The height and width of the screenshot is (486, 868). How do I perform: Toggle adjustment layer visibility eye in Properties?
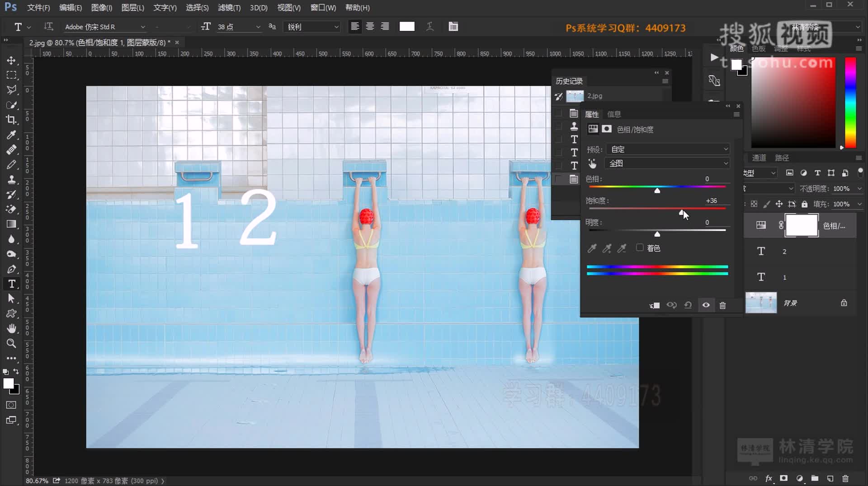click(x=706, y=305)
